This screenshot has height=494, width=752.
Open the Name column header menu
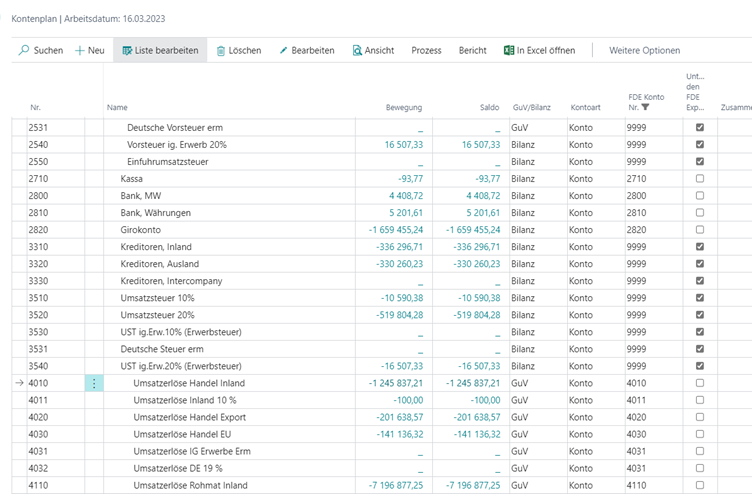click(x=118, y=107)
